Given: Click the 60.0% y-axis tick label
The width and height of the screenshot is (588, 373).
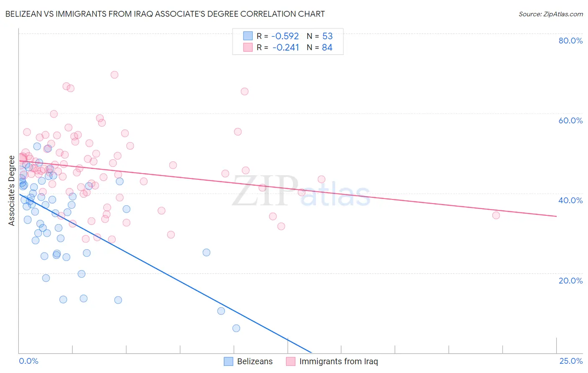Looking at the screenshot, I should click(x=570, y=120).
